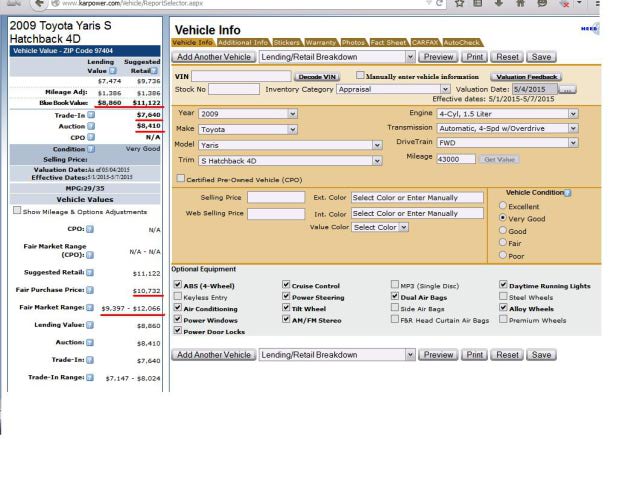The image size is (640, 480).
Task: Switch to the Additional Info tab
Action: click(243, 42)
